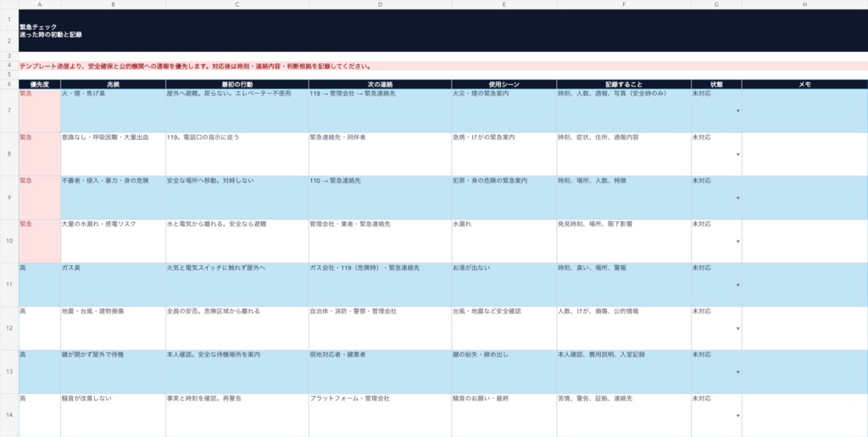Open the 状態 dropdown arrow in row 11
This screenshot has width=868, height=437.
[737, 285]
